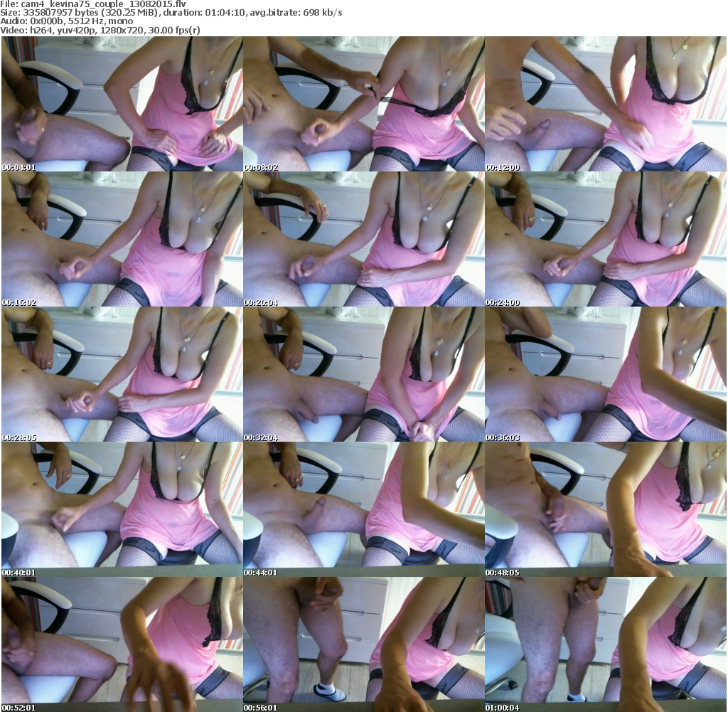Pick the frame thumbnail stamped 00:48:05
The width and height of the screenshot is (728, 712).
(x=606, y=509)
